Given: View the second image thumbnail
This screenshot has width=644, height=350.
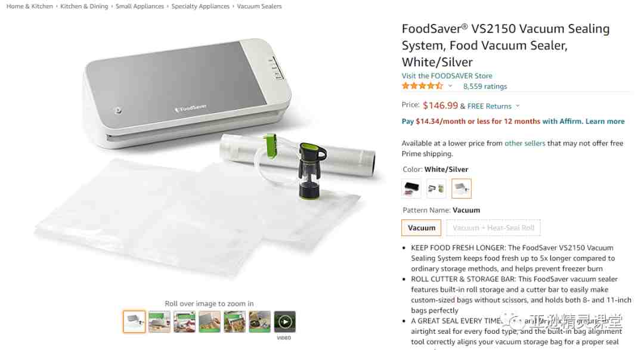Looking at the screenshot, I should [159, 321].
